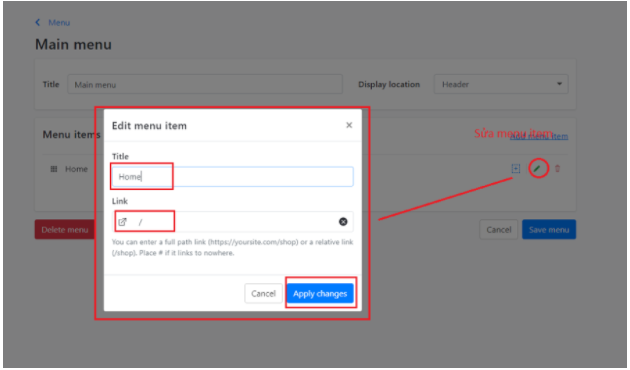Click the Add menu item link
Viewport: 630px width, 370px height.
tap(539, 136)
